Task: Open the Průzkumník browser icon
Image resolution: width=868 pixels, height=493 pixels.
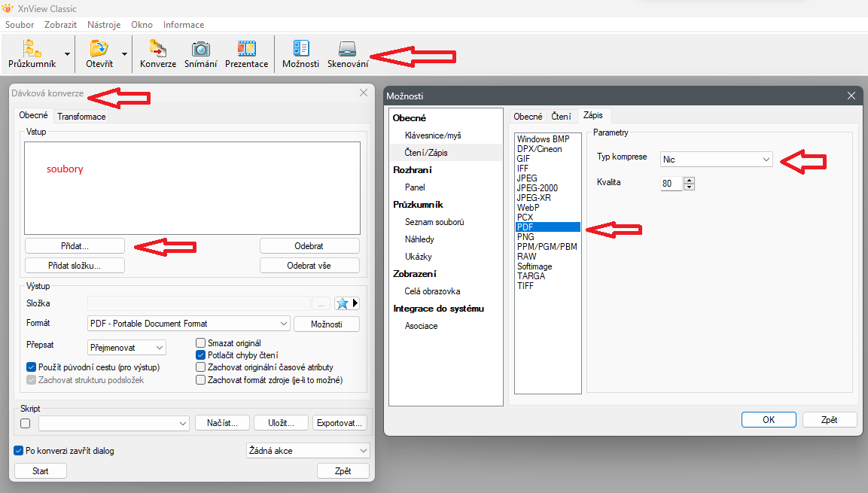Action: (32, 49)
